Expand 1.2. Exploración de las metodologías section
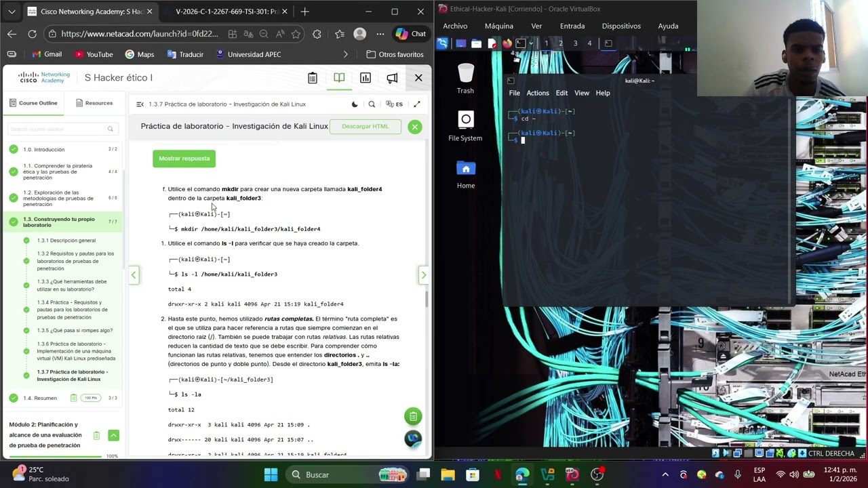Viewport: 868px width, 488px height. (62, 198)
